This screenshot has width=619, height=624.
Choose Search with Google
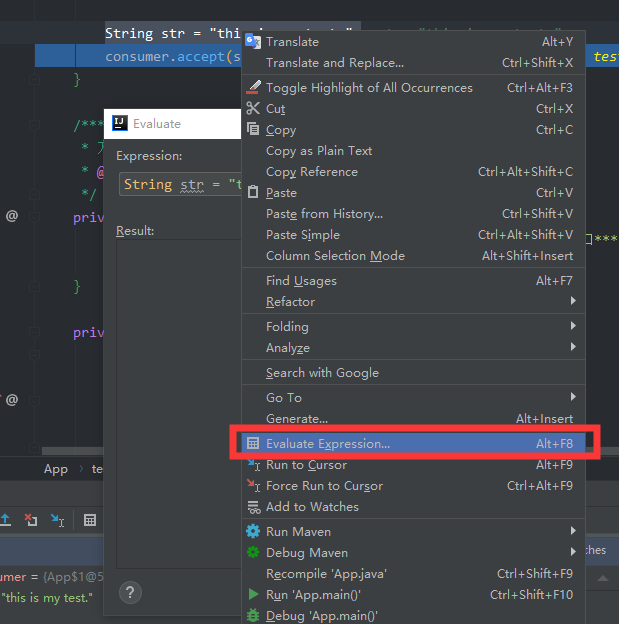click(x=322, y=373)
